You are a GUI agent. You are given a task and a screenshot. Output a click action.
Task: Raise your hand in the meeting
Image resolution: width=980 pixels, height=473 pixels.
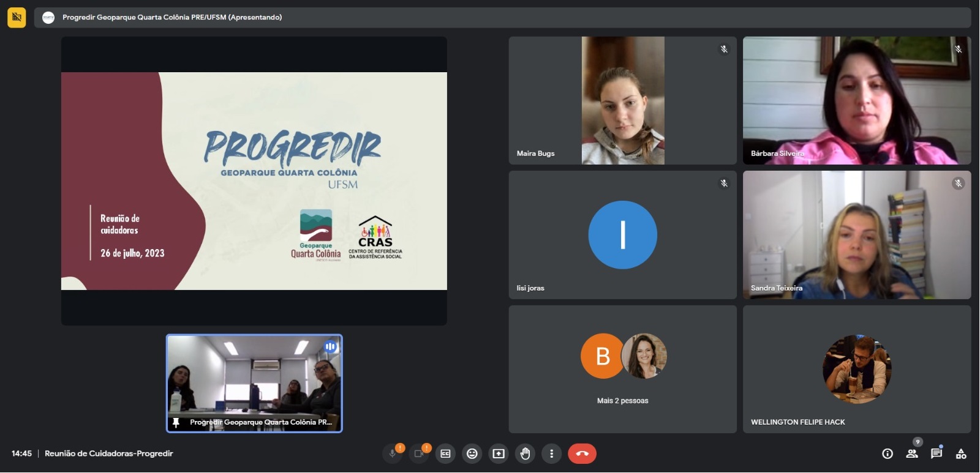[525, 454]
